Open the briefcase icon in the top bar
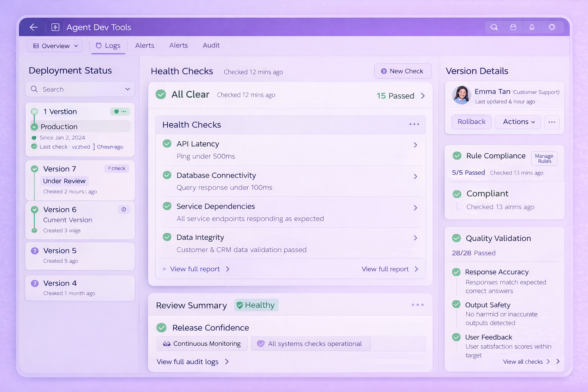The image size is (588, 392). tap(513, 27)
